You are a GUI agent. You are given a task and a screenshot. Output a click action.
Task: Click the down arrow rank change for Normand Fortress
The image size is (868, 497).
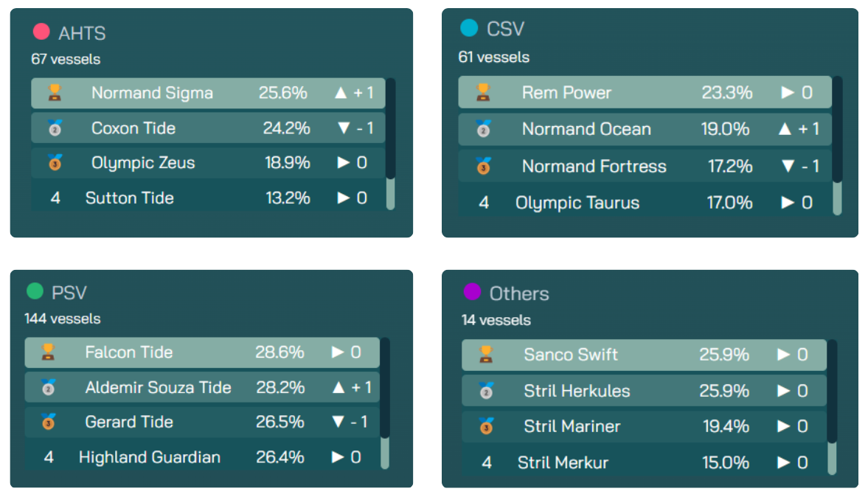click(x=788, y=167)
